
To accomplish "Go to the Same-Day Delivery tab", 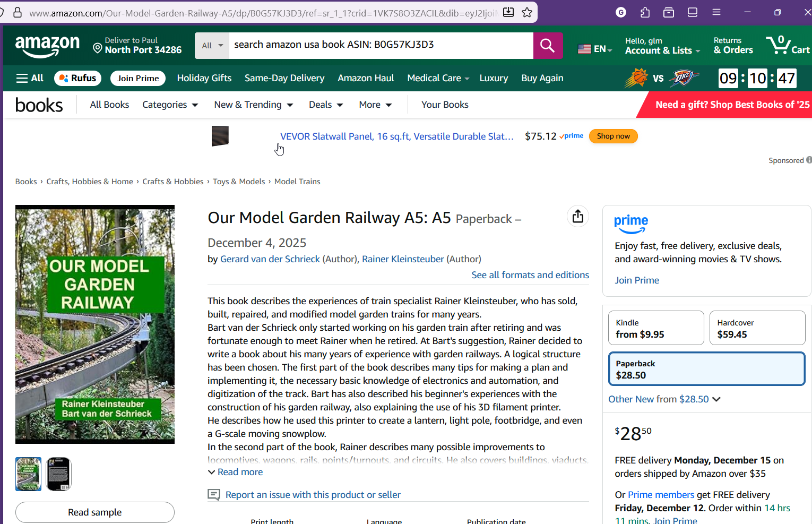I will point(284,78).
